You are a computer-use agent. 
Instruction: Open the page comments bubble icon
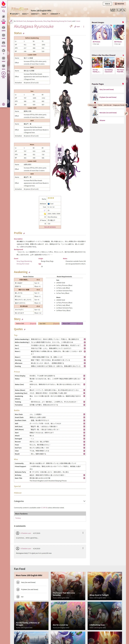tap(71, 26)
